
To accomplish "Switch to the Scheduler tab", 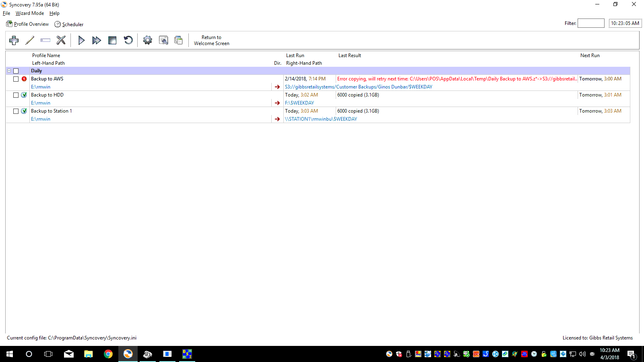I will pyautogui.click(x=69, y=24).
